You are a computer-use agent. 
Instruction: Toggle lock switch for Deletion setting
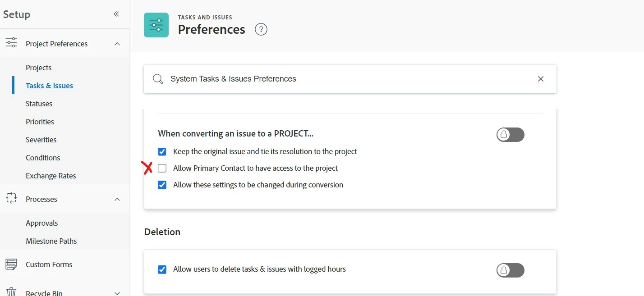(x=511, y=270)
